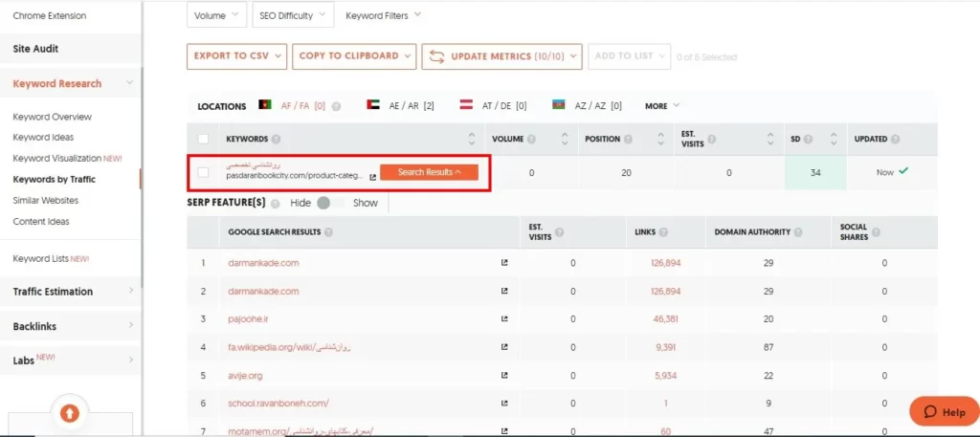Viewport: 980px width, 437px height.
Task: Open the Help chat button
Action: coord(945,411)
